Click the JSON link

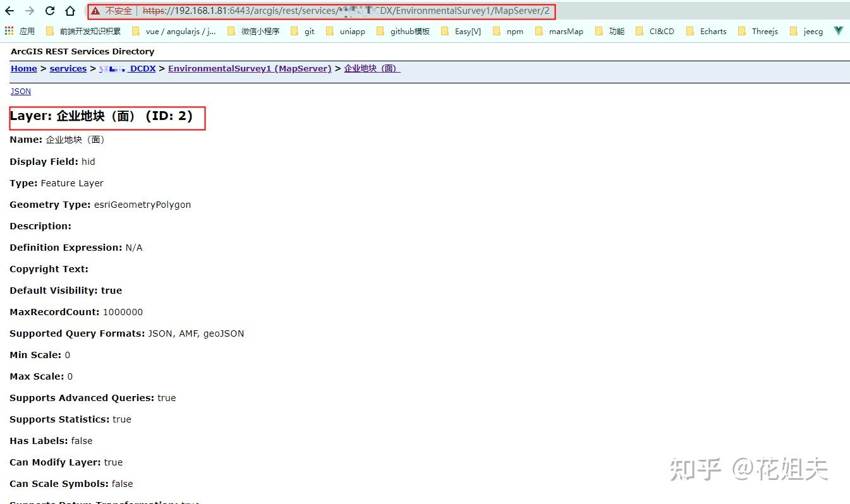20,91
